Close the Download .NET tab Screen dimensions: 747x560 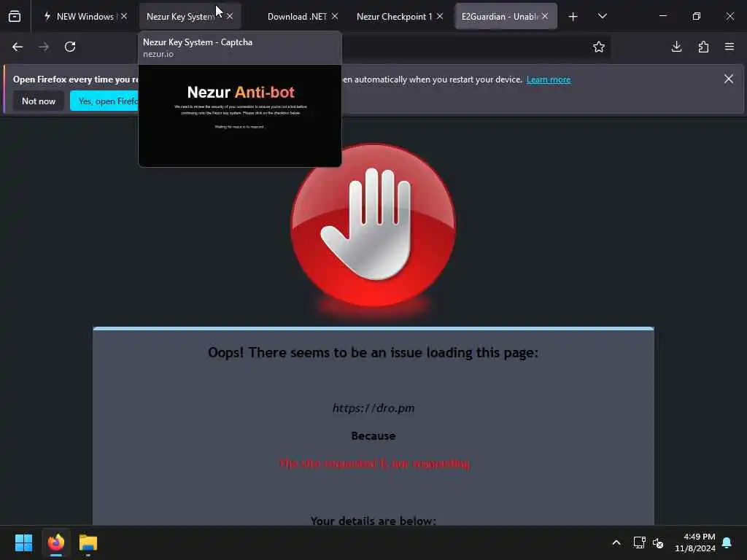335,16
